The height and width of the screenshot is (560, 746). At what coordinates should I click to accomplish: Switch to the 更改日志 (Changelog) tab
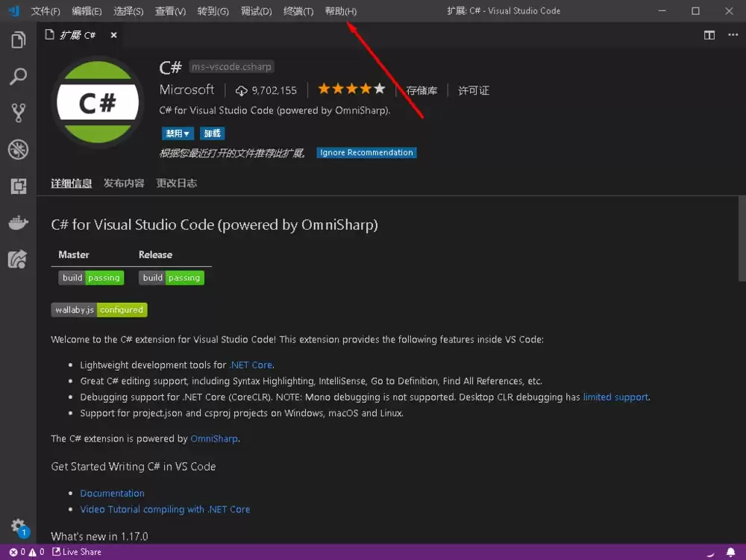[176, 182]
